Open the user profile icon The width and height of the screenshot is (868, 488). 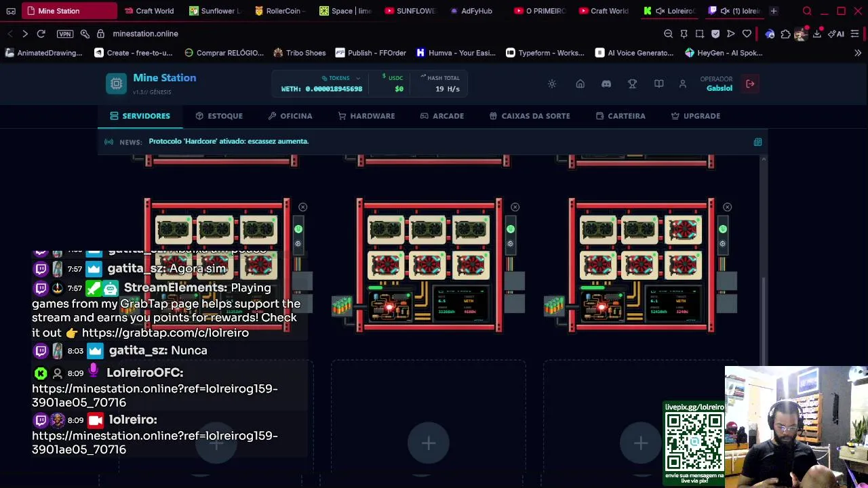[x=683, y=84]
